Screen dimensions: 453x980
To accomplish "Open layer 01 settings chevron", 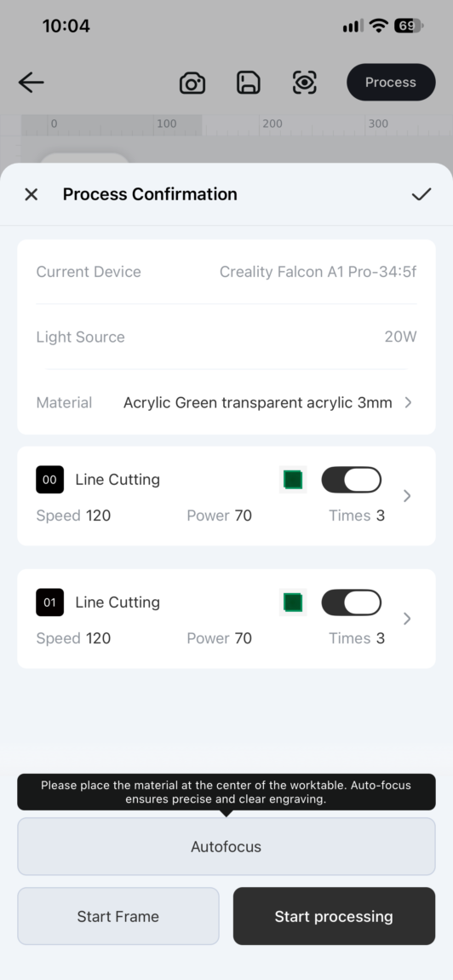I will (x=407, y=618).
